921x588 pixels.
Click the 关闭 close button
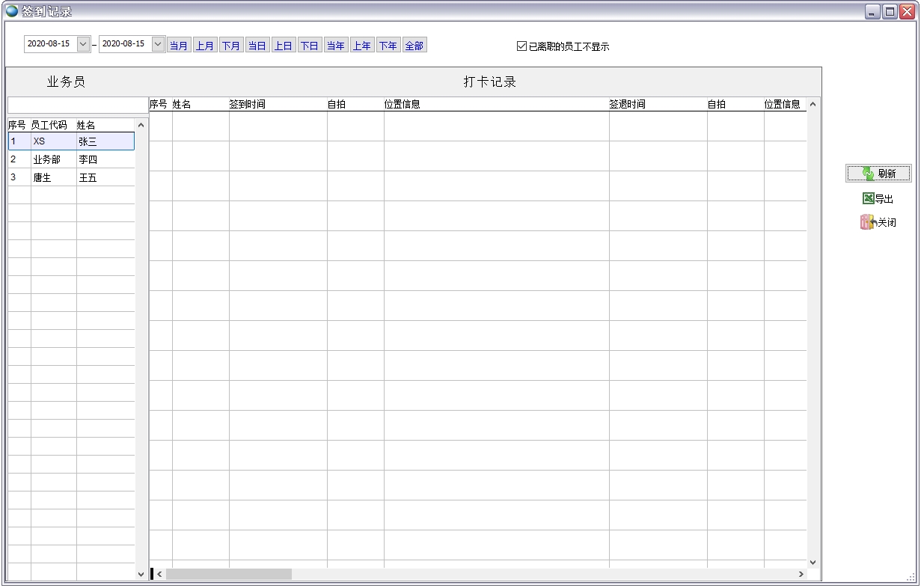878,222
